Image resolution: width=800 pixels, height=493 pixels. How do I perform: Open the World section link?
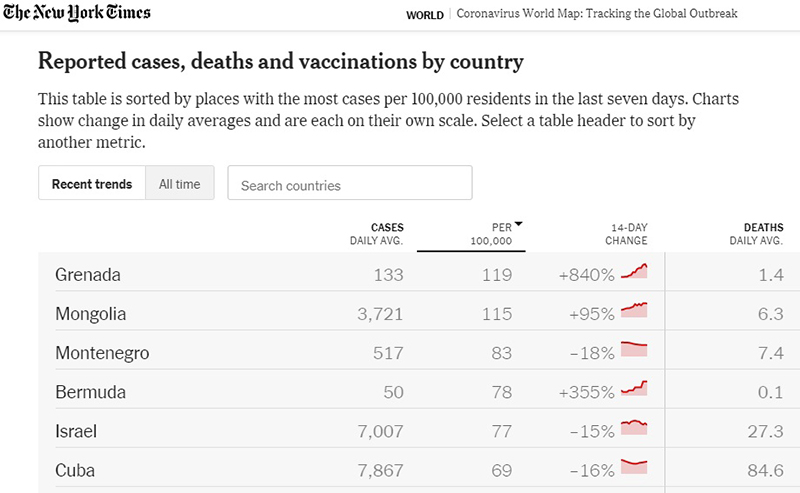[x=425, y=15]
